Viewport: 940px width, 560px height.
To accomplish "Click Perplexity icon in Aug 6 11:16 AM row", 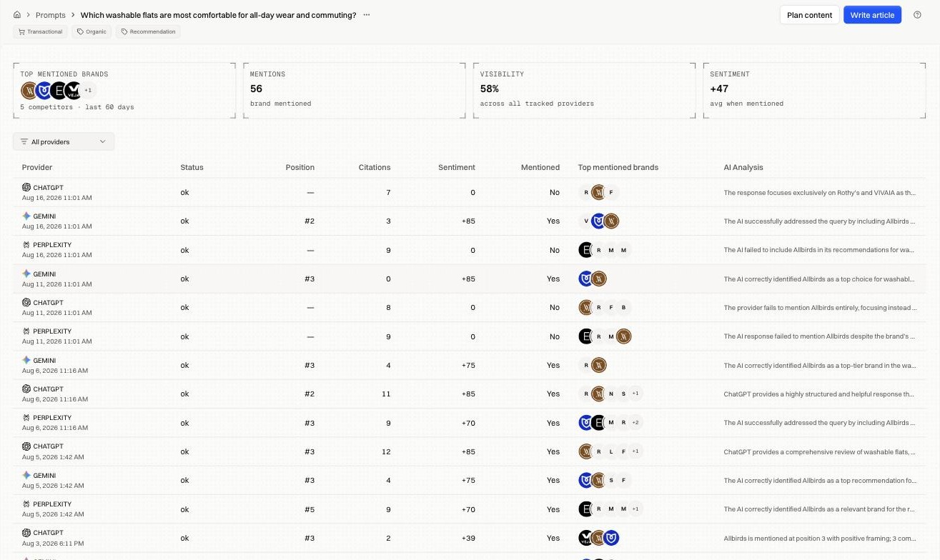I will pos(26,418).
